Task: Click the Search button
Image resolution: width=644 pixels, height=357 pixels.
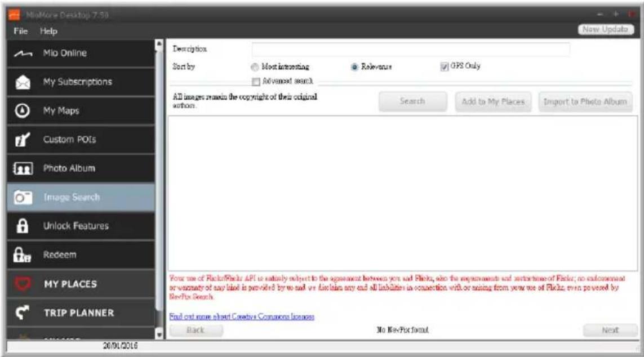Action: click(x=413, y=101)
